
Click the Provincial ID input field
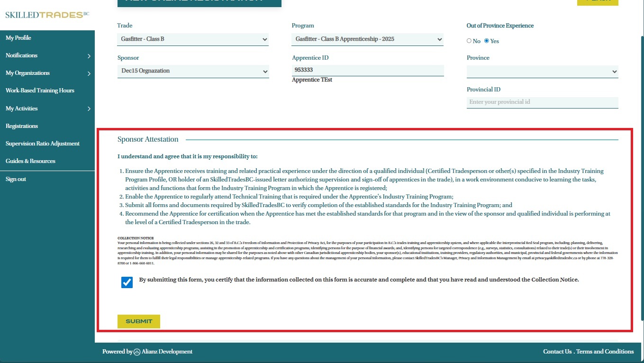(x=542, y=102)
